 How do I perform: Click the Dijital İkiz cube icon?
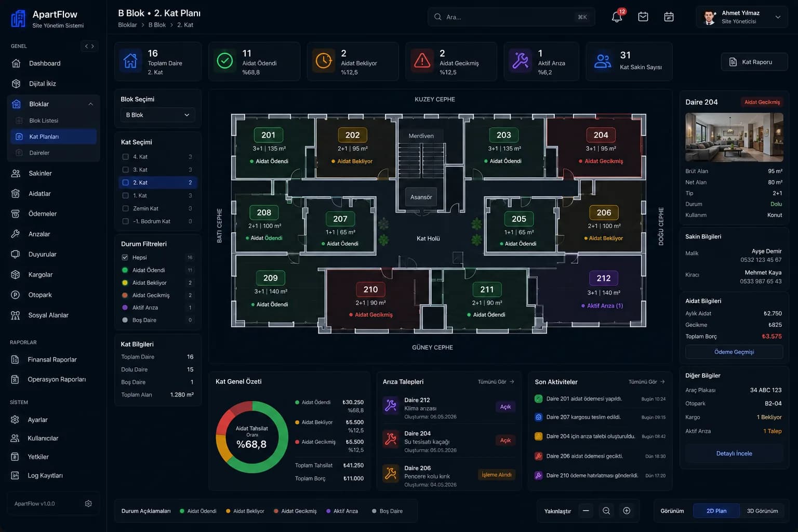pyautogui.click(x=16, y=84)
